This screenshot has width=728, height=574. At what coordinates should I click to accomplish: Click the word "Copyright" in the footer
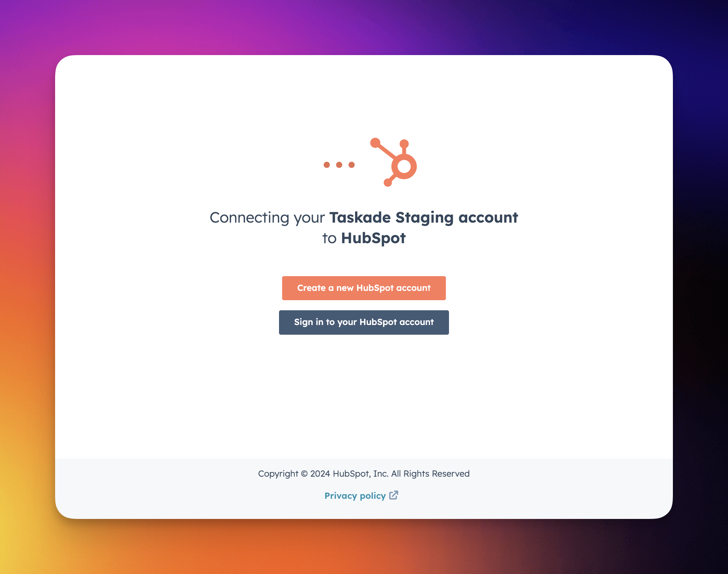[278, 474]
